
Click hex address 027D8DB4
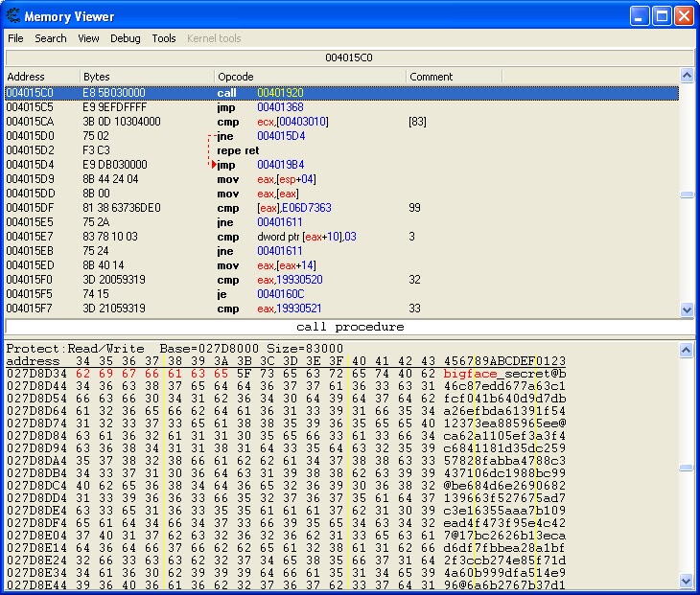coord(36,473)
